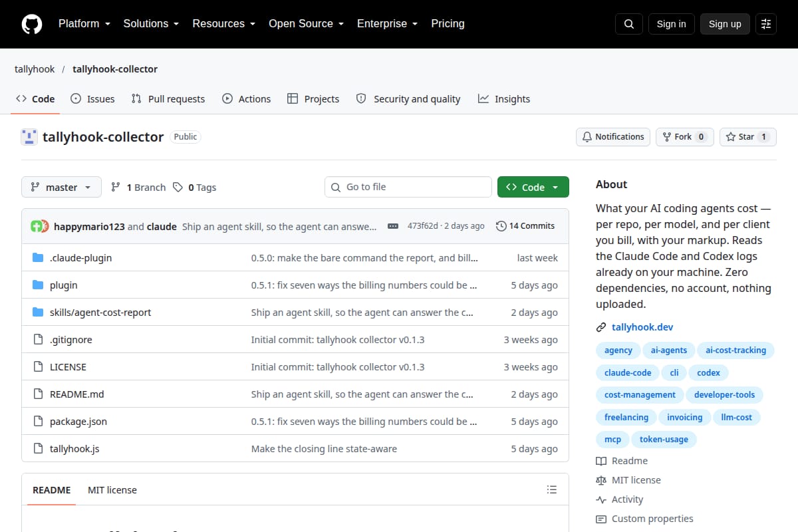798x532 pixels.
Task: Expand the Solutions menu
Action: pyautogui.click(x=151, y=24)
